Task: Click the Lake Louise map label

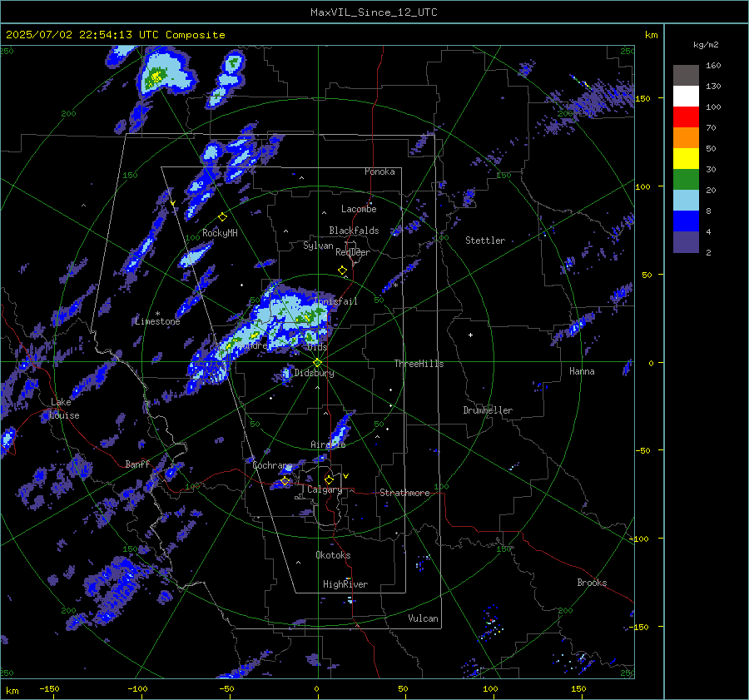Action: tap(64, 409)
